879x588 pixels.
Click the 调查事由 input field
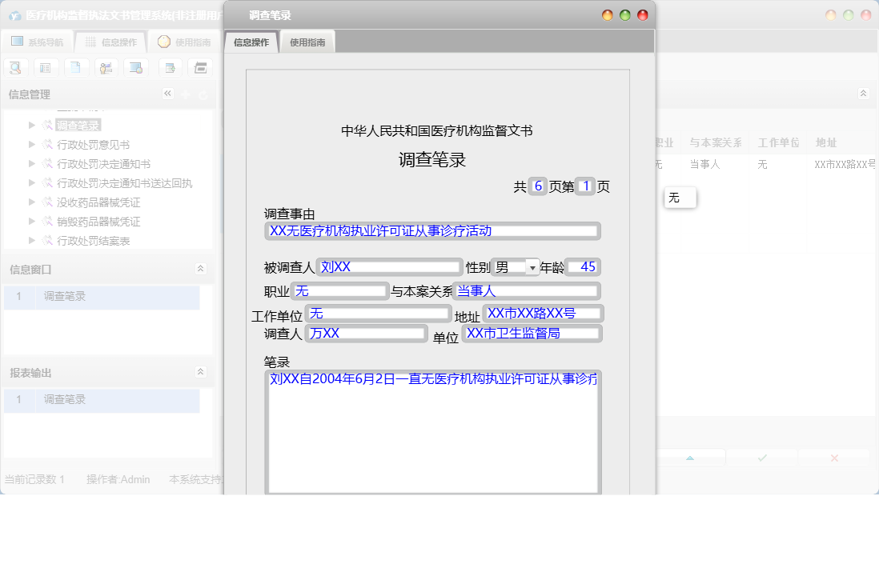[431, 230]
